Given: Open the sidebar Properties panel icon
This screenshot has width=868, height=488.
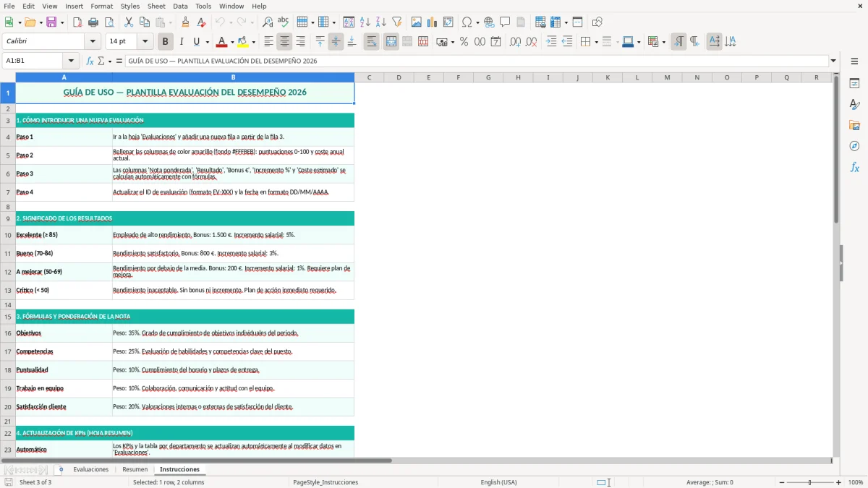Looking at the screenshot, I should point(854,84).
